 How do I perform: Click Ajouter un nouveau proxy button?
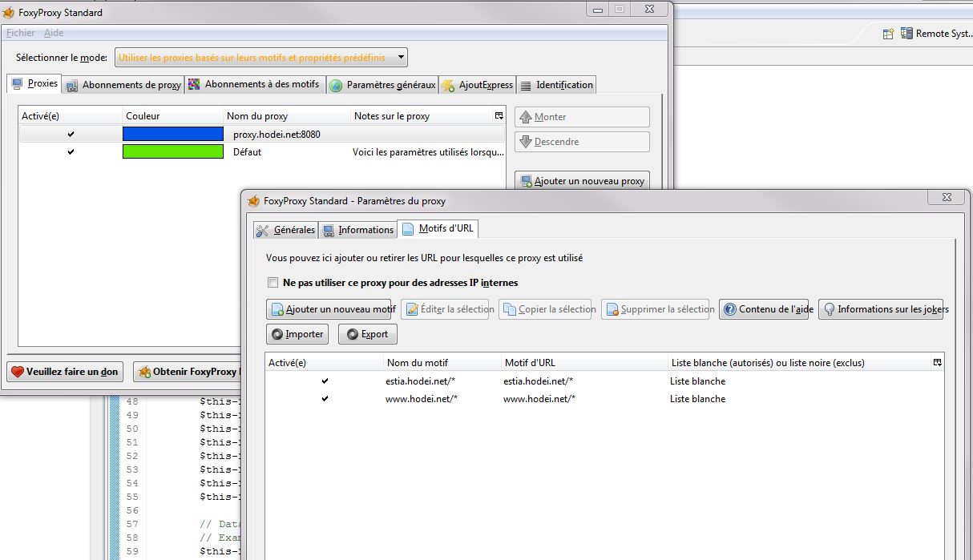(x=582, y=181)
